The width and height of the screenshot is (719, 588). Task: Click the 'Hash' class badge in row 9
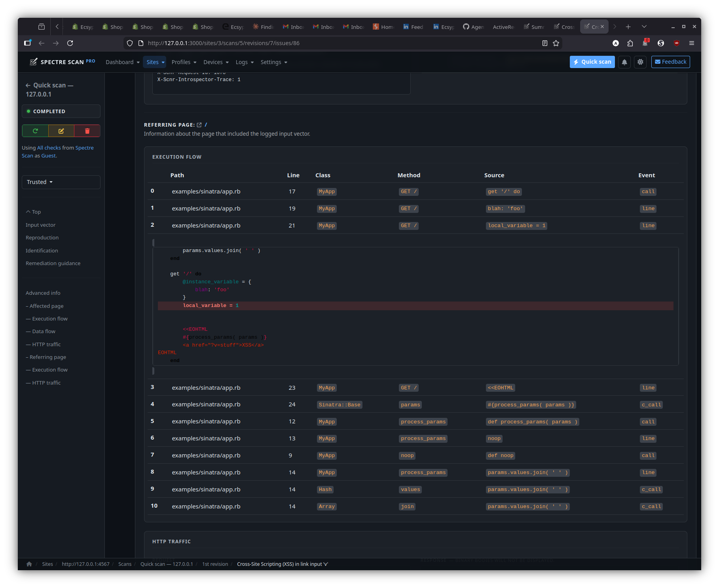[x=325, y=490]
